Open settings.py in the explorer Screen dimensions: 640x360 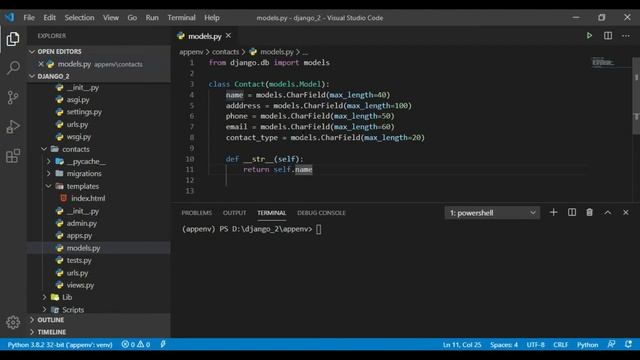(84, 112)
